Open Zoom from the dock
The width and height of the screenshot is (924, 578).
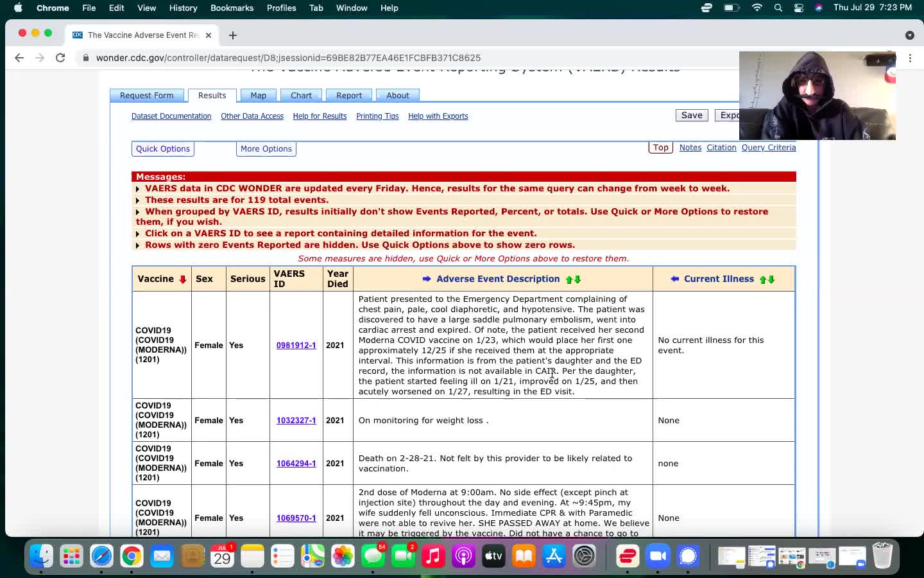point(658,556)
